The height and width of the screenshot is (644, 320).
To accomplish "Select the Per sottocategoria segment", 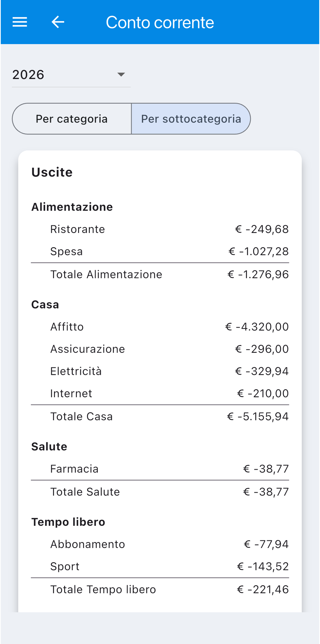I will tap(191, 119).
